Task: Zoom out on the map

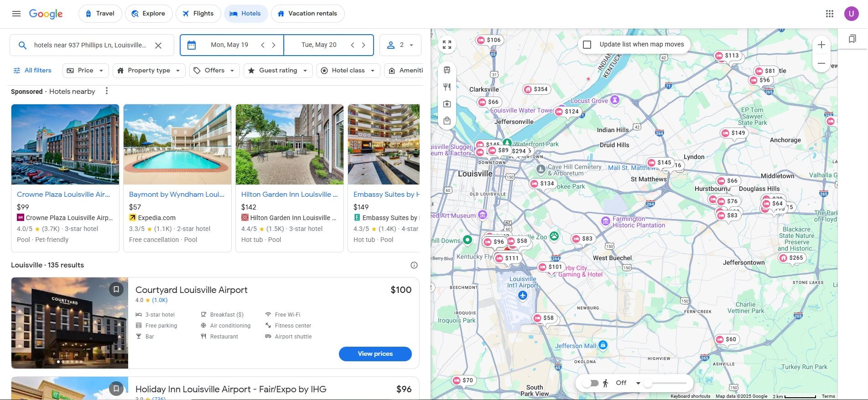Action: pyautogui.click(x=821, y=63)
